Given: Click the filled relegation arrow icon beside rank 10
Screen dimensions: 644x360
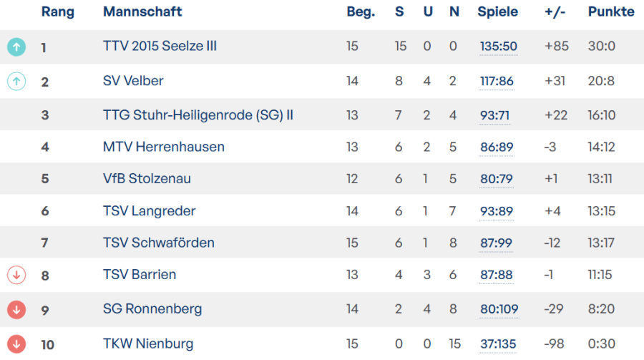Looking at the screenshot, I should point(16,344).
